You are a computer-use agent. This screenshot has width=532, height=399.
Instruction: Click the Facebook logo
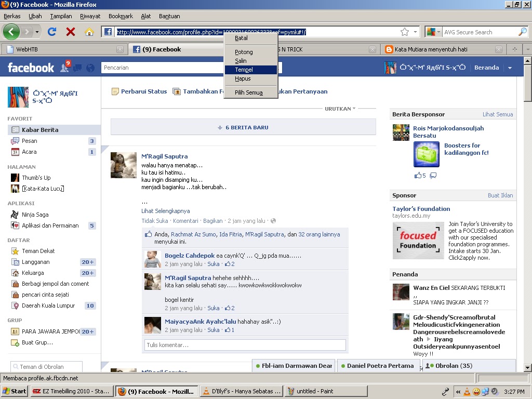pyautogui.click(x=31, y=68)
